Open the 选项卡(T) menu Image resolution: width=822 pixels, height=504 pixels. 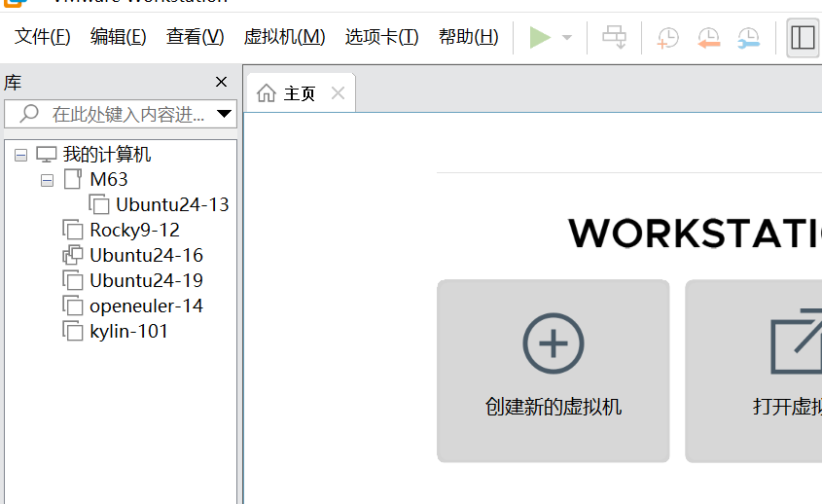[x=381, y=37]
